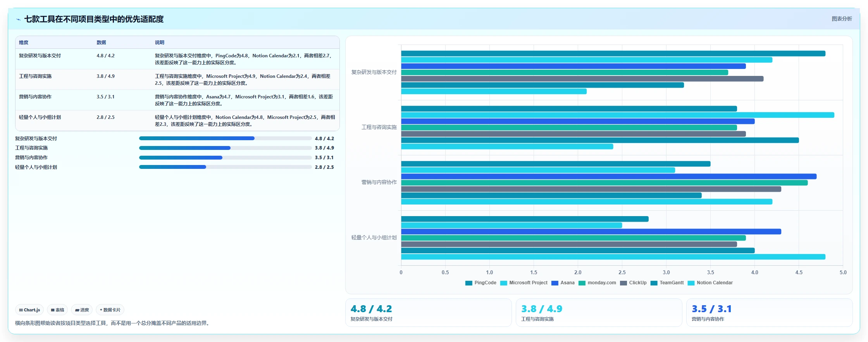Click the description mentioning PingCode为4.8

point(244,59)
